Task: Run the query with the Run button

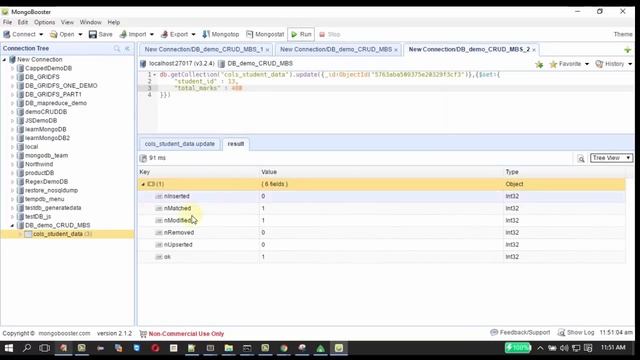Action: pyautogui.click(x=301, y=34)
